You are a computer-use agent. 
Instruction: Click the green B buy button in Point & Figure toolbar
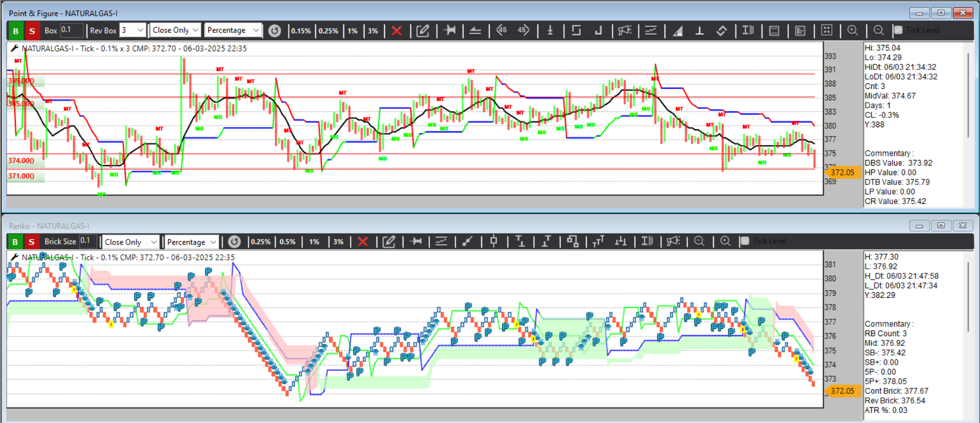click(x=15, y=31)
